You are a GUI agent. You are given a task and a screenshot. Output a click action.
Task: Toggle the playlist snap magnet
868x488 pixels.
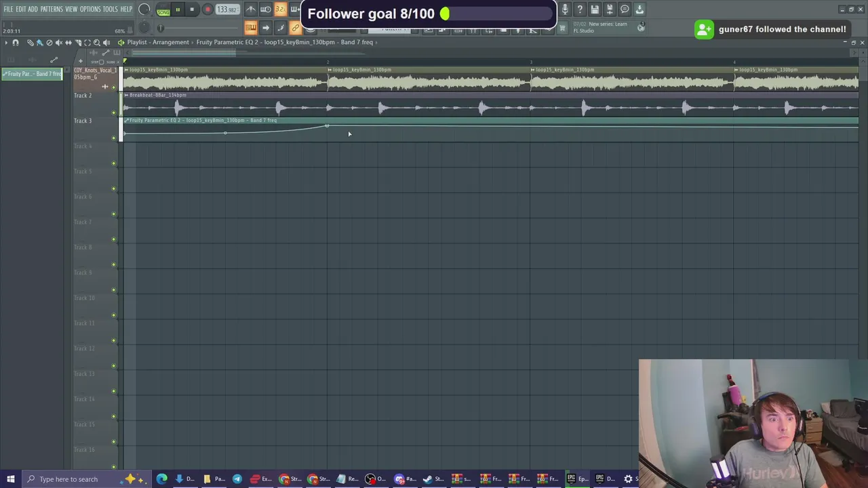pos(16,43)
